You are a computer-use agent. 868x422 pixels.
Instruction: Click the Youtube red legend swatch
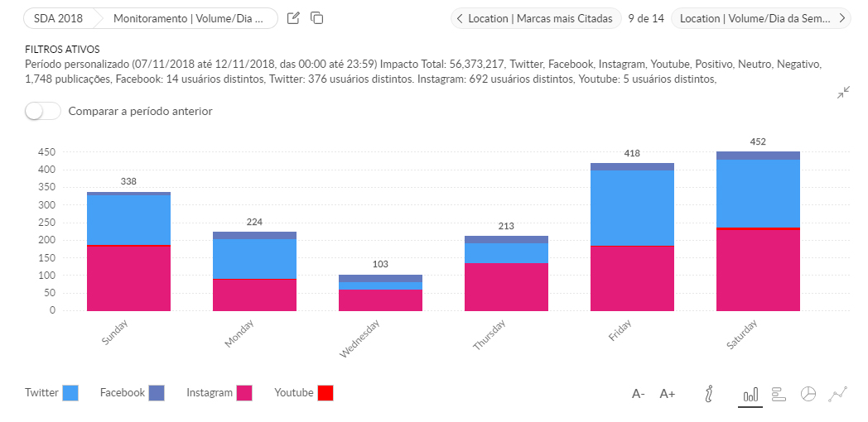coord(325,393)
